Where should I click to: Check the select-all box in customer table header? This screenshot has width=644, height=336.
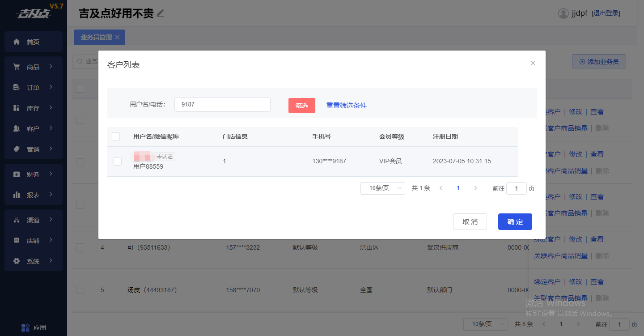pyautogui.click(x=116, y=136)
